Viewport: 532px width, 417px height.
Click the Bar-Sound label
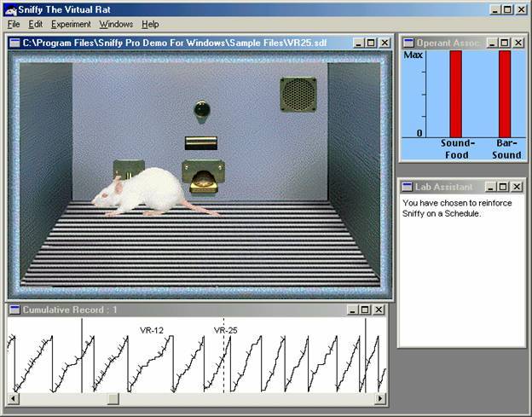[x=506, y=149]
